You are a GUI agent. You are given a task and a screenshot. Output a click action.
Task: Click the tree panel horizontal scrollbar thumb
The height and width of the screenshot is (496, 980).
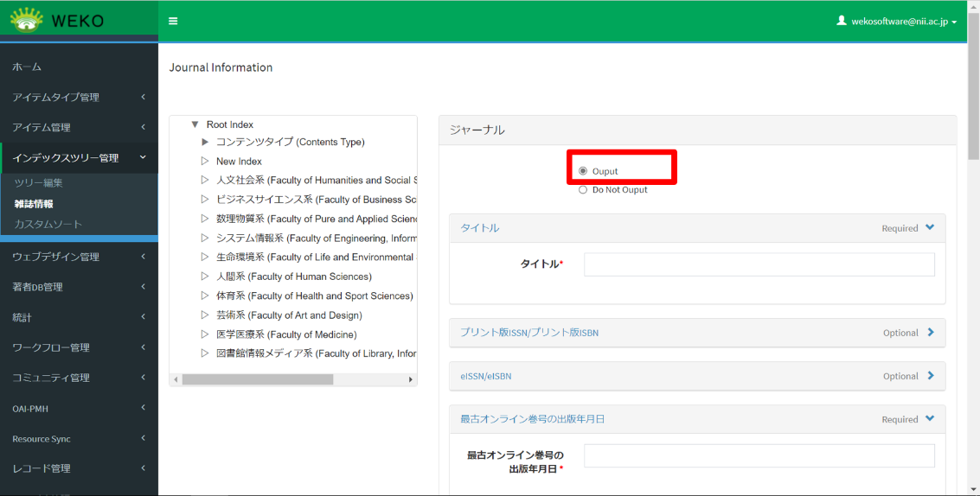pos(257,379)
